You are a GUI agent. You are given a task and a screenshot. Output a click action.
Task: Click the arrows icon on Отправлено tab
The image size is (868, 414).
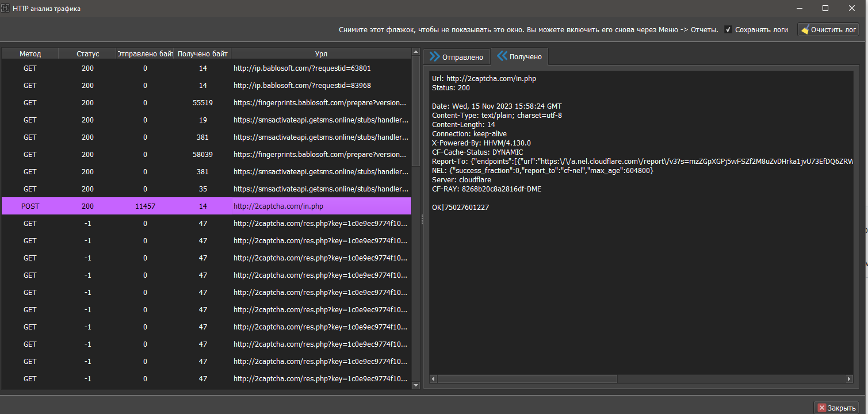434,56
